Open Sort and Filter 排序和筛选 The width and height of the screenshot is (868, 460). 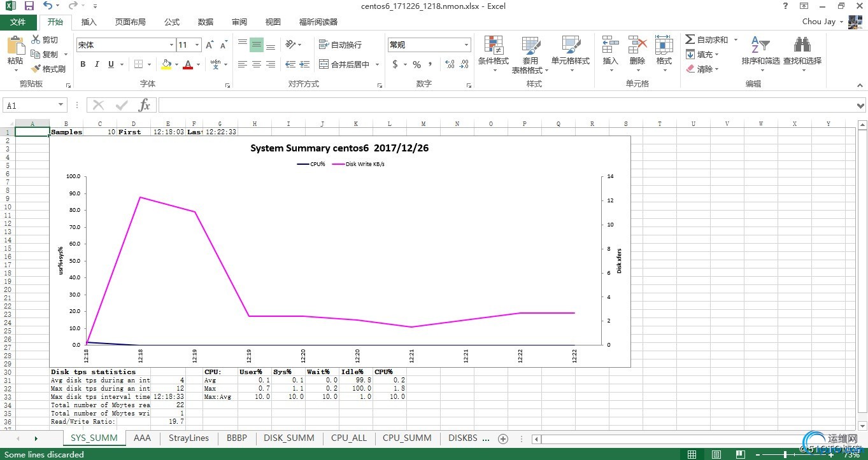click(761, 53)
